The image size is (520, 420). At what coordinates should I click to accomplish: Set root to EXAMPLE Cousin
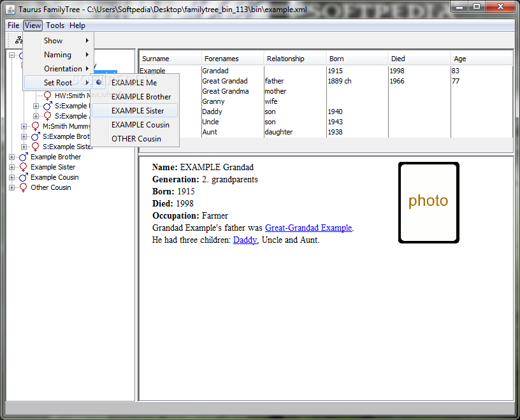point(134,125)
